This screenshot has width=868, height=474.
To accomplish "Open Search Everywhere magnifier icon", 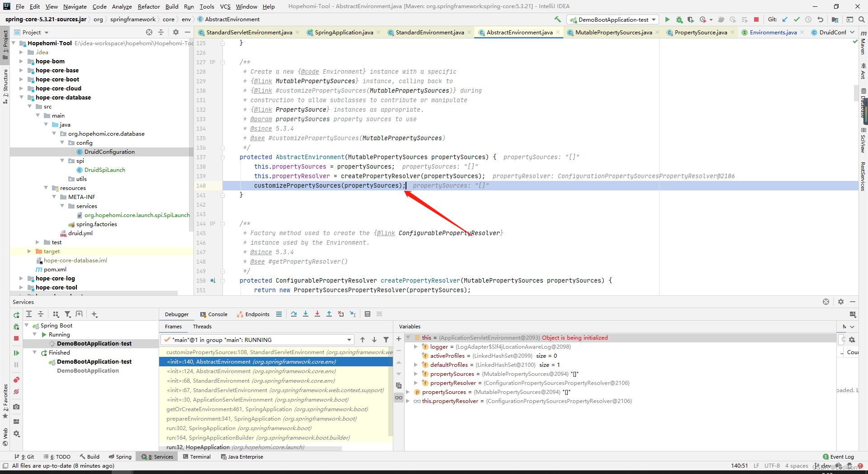I will tap(862, 19).
